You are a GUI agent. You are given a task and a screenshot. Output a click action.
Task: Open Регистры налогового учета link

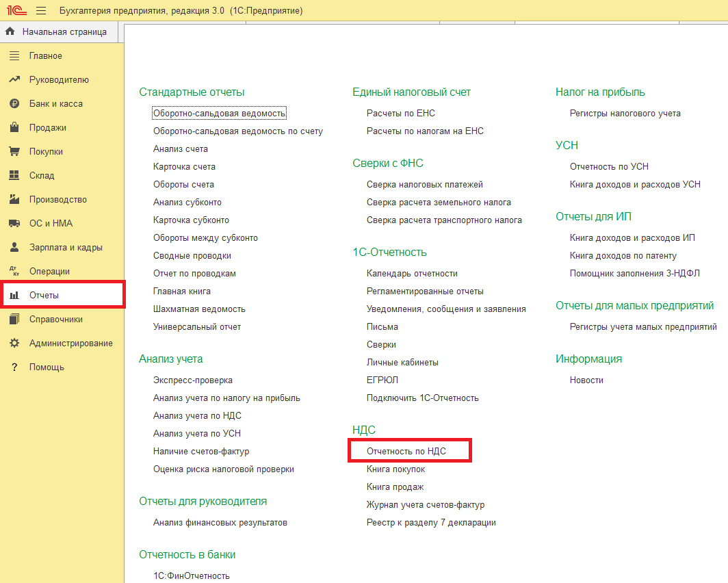625,114
